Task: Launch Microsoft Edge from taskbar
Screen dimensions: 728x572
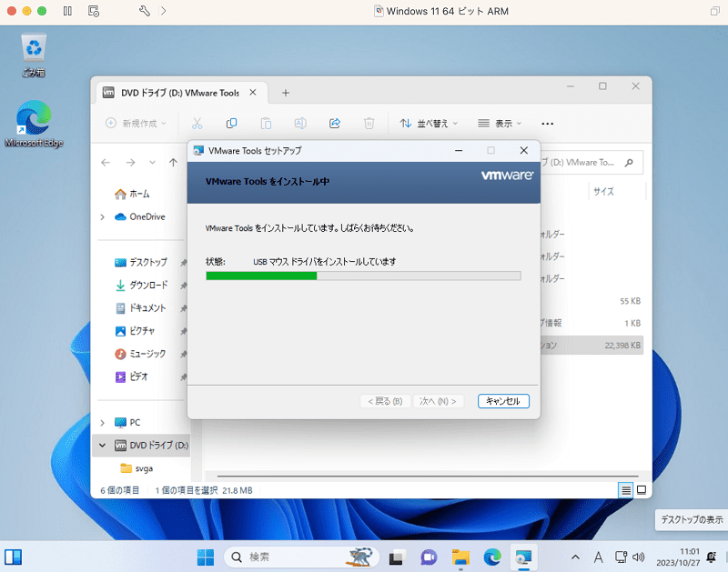Action: [492, 557]
